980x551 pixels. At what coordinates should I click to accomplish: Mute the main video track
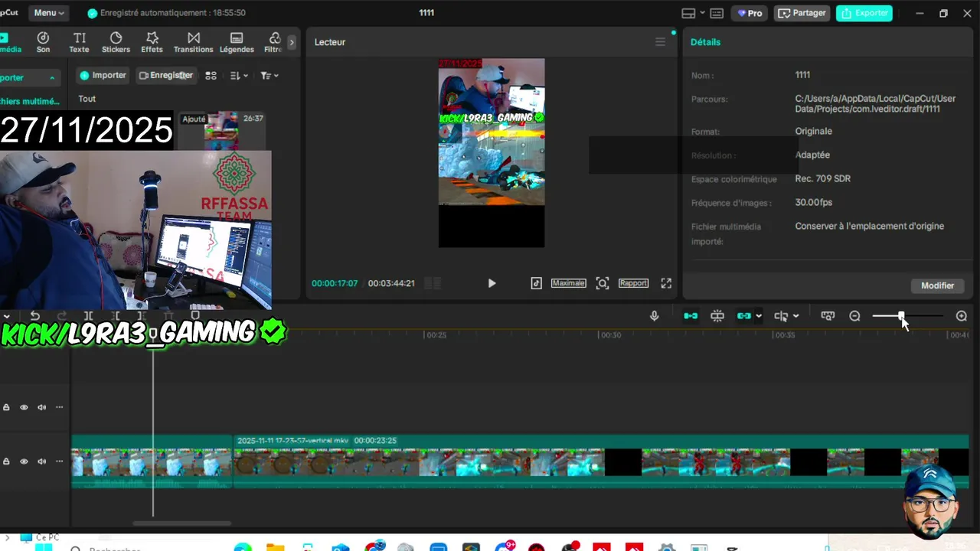coord(41,461)
